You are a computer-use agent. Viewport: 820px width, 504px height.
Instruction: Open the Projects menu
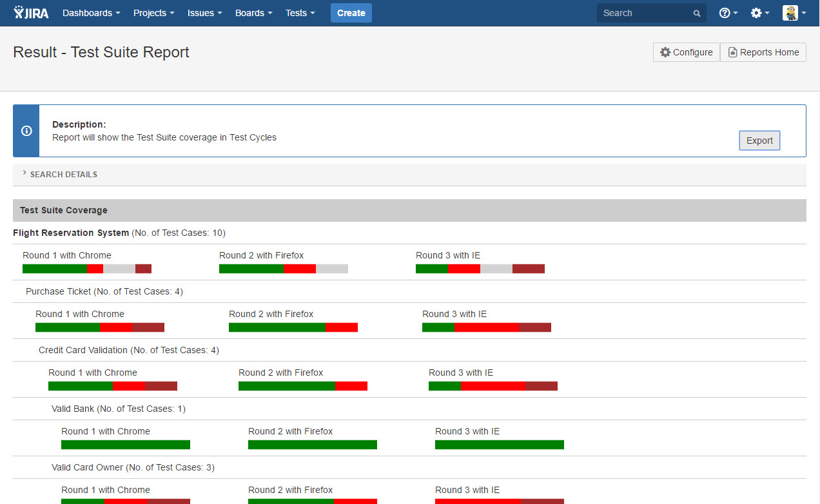click(x=153, y=13)
